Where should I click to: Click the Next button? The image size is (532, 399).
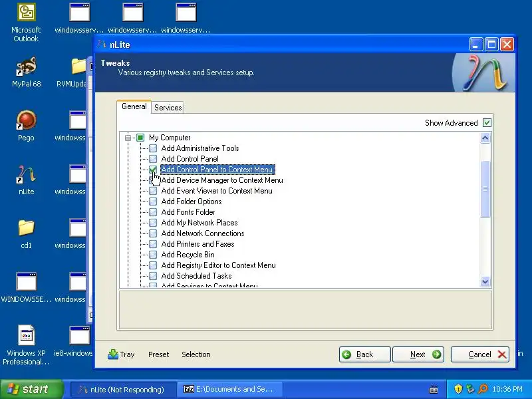click(x=418, y=354)
